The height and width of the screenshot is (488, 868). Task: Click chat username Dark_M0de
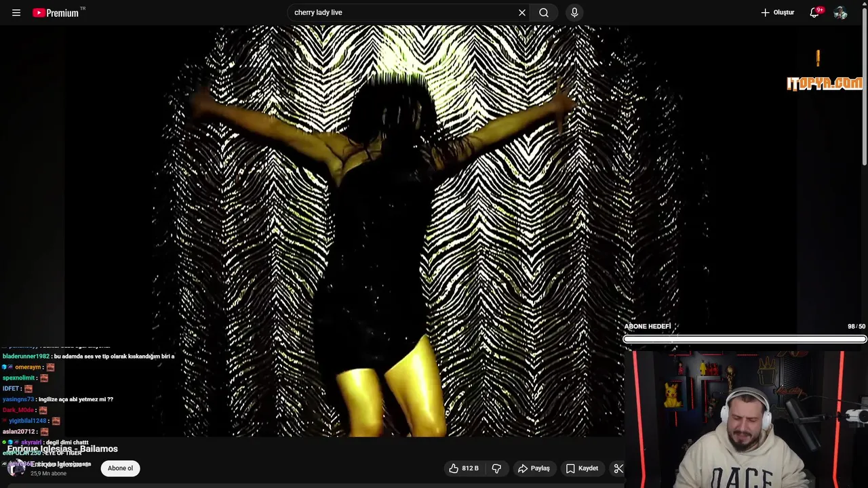[x=18, y=410]
